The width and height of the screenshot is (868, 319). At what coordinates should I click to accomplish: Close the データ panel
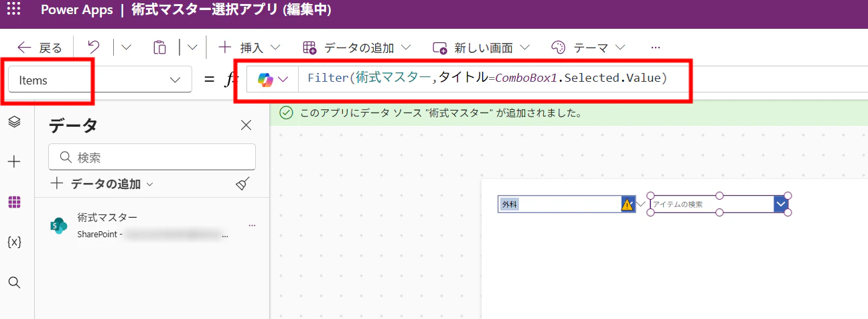pos(246,125)
